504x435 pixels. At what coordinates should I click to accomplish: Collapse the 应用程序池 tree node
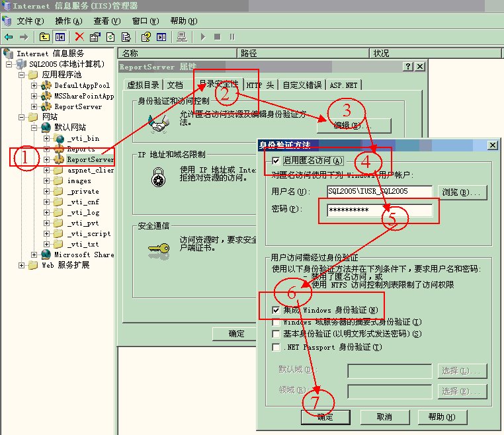[22, 75]
